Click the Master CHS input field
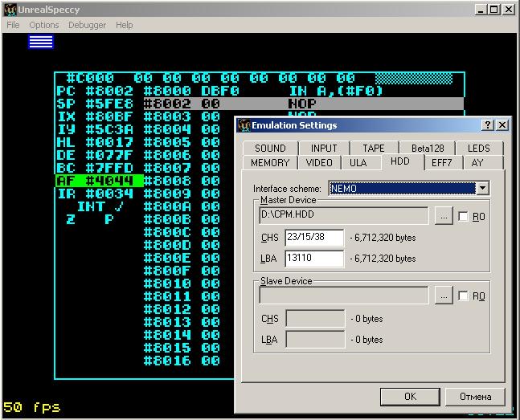 coord(313,238)
